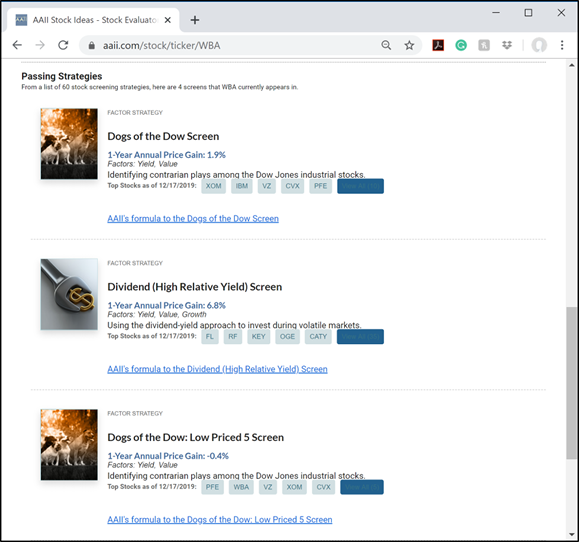Select PFE in Dogs of the Dow Screen
This screenshot has height=542, width=579.
321,186
